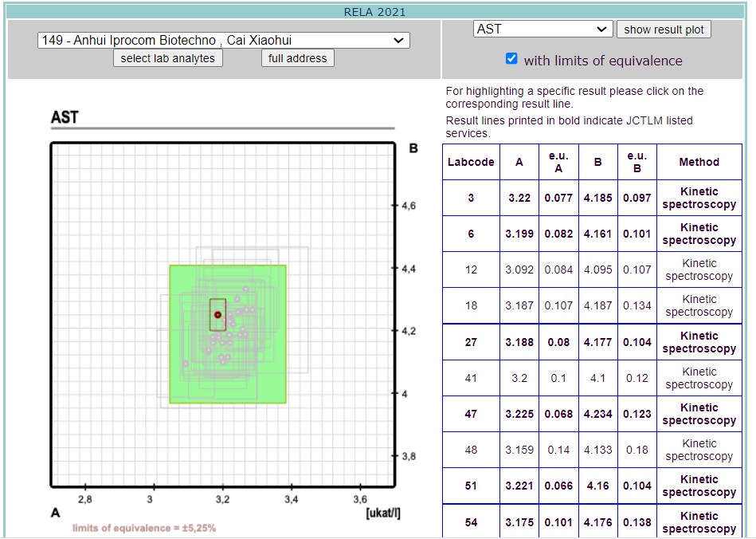Click the 'show result plot' button
The image size is (756, 539).
663,30
